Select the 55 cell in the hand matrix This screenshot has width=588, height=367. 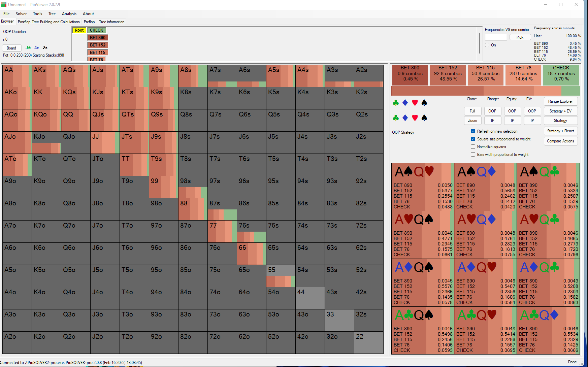(281, 276)
